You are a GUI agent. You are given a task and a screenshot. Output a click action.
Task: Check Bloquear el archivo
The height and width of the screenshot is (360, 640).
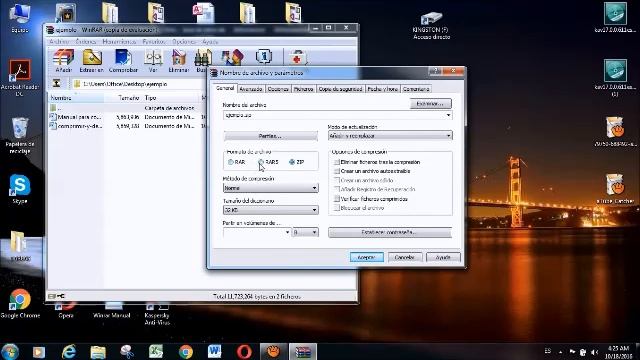click(337, 208)
